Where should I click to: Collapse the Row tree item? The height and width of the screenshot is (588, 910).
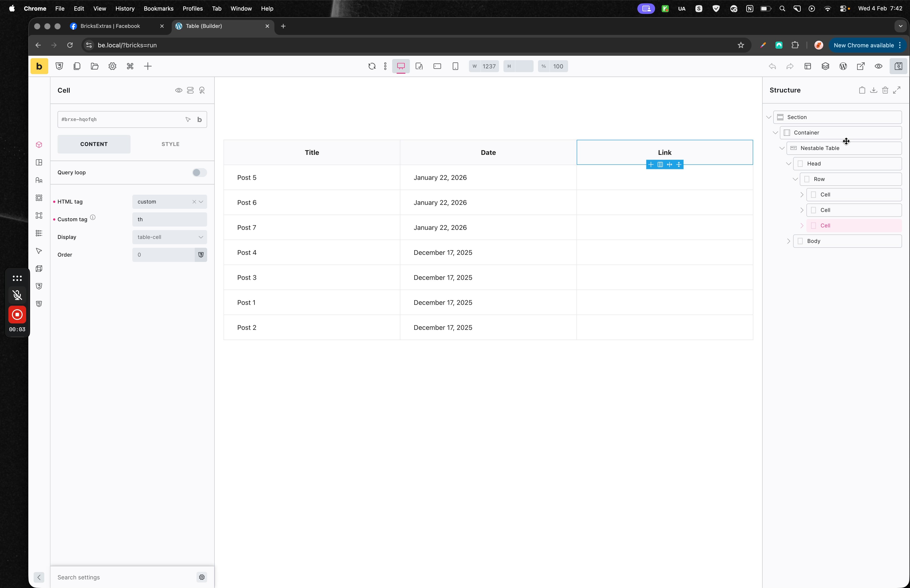point(795,179)
